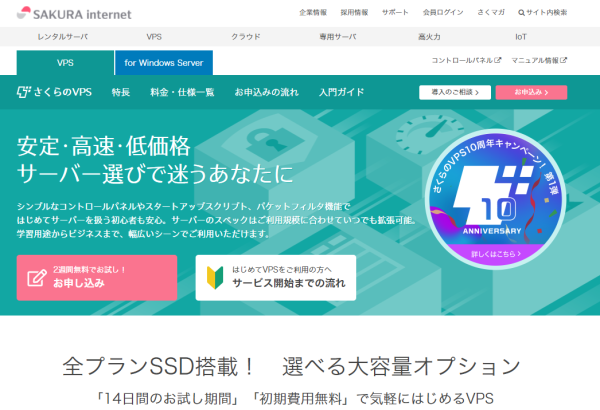Open 採用情報 link

tap(354, 13)
